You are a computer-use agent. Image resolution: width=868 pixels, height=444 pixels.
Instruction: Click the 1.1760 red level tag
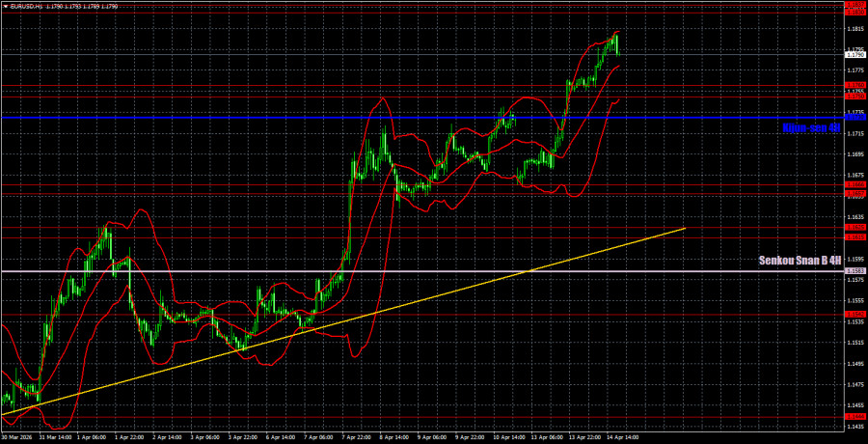pos(855,85)
